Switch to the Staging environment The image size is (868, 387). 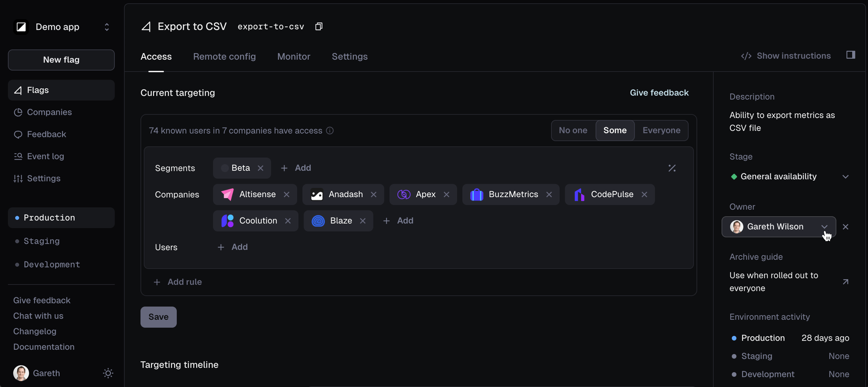(x=61, y=241)
